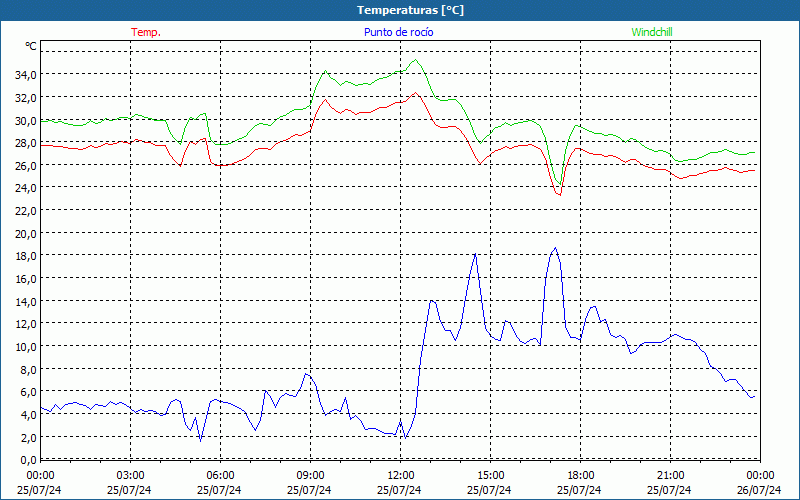
Task: Click the '22,0' y-axis value
Action: [x=26, y=211]
